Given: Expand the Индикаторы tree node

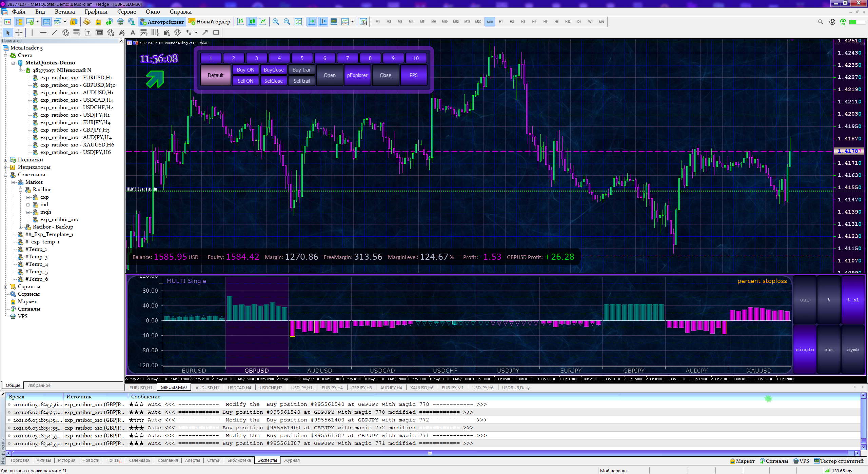Looking at the screenshot, I should (6, 167).
